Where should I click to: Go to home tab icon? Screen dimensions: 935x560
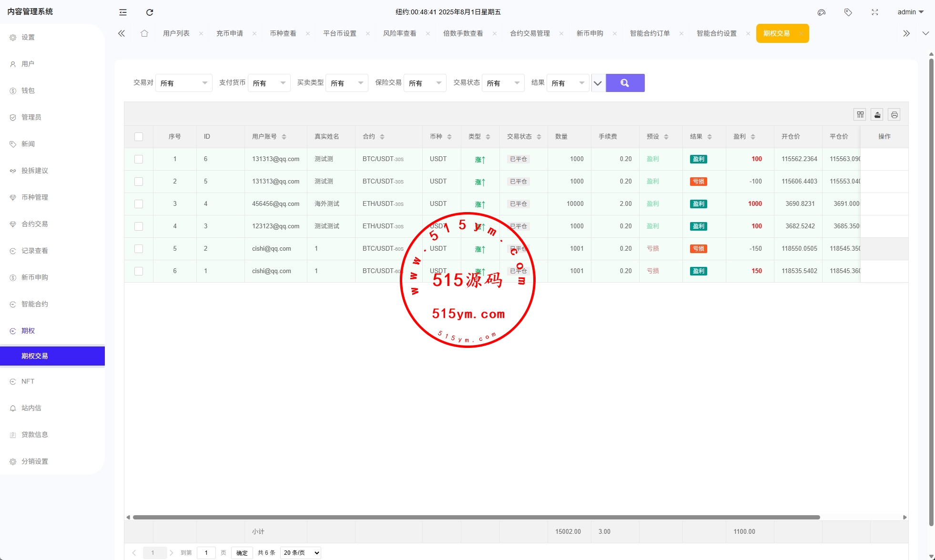(144, 33)
